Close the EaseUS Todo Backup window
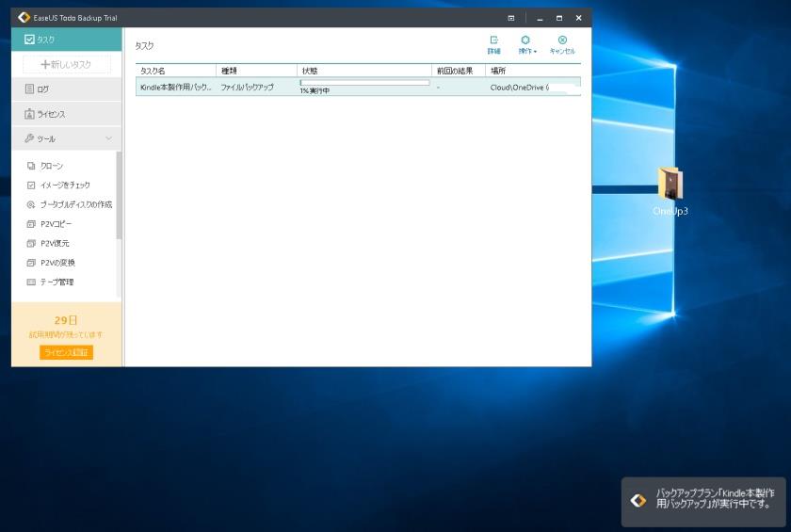 (578, 18)
